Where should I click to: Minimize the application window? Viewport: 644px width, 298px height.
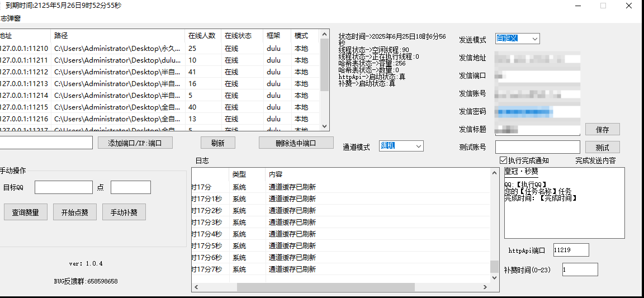[577, 6]
